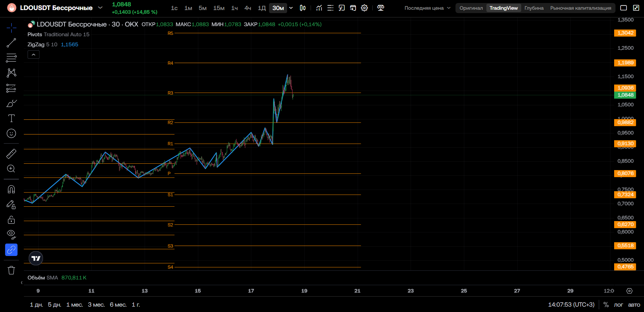Click the Объём SMA volume indicator label
644x312 pixels.
43,277
